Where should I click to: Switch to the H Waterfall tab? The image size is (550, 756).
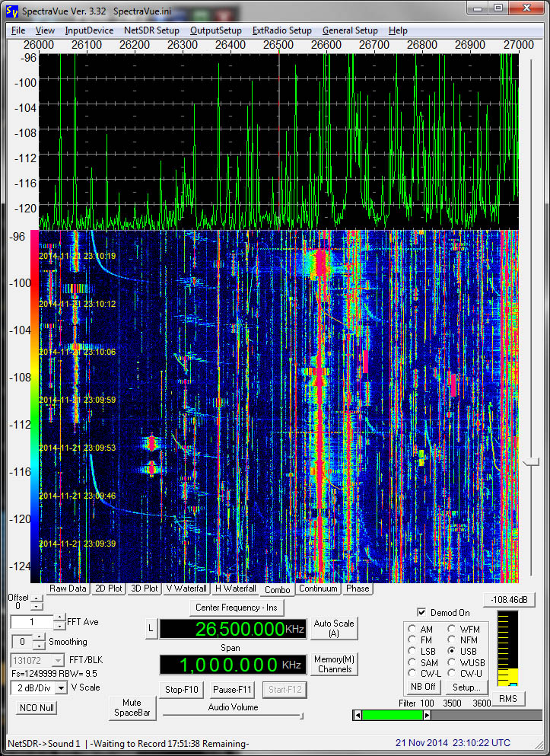point(236,589)
